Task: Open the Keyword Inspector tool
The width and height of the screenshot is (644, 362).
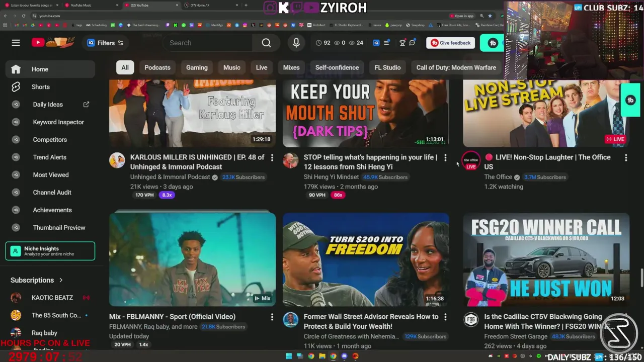Action: click(50, 122)
